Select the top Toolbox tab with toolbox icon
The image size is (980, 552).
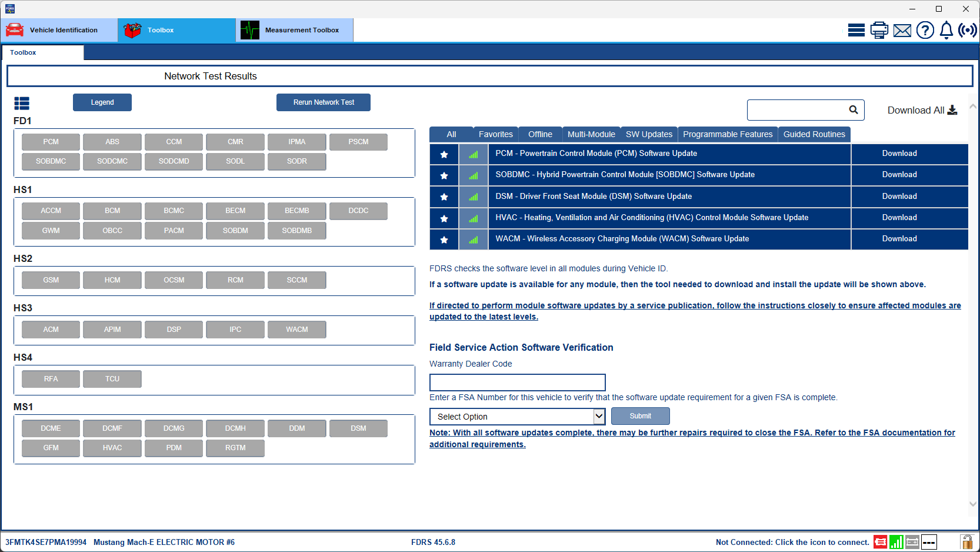tap(176, 30)
